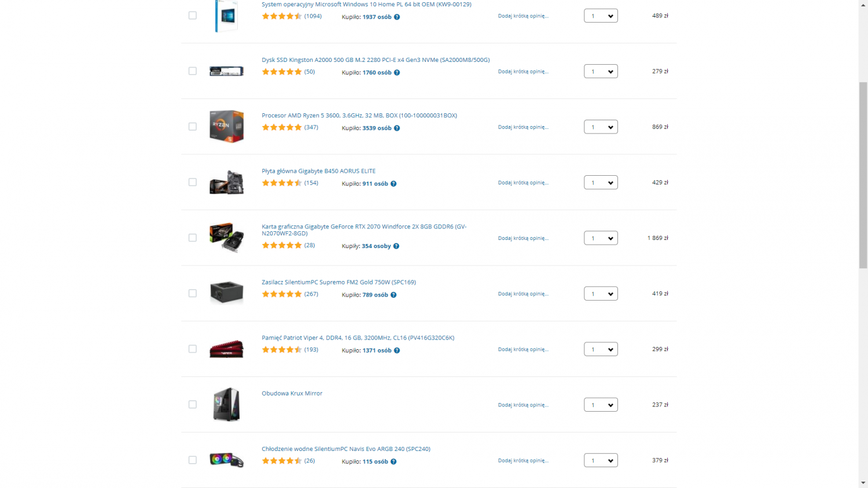Tick checkbox for AMD Ryzen 5 3600
Image resolution: width=868 pixels, height=488 pixels.
point(193,127)
